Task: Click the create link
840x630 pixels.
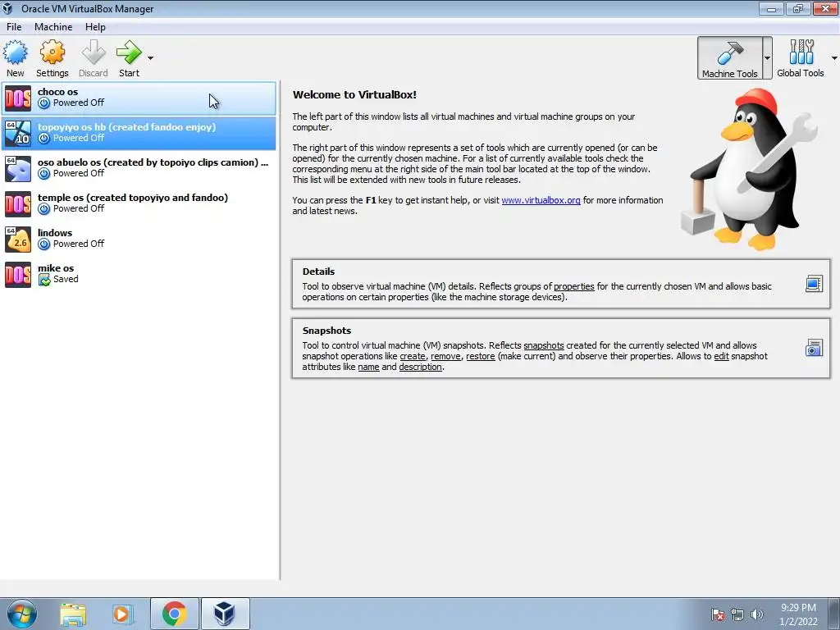Action: point(413,356)
